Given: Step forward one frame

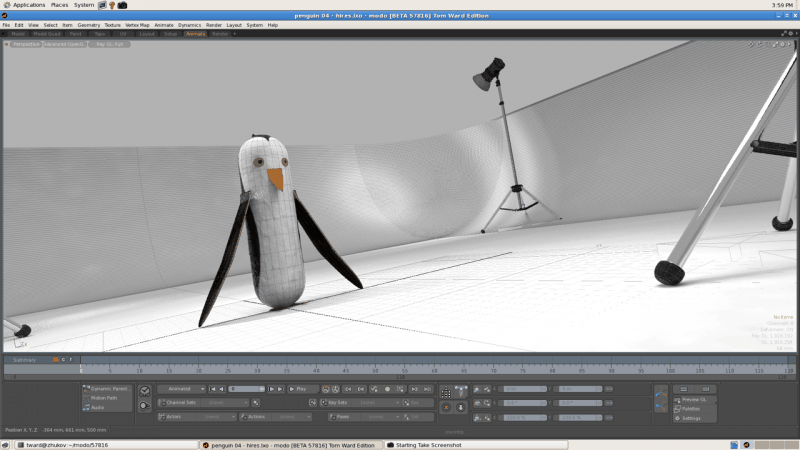Looking at the screenshot, I should point(271,389).
